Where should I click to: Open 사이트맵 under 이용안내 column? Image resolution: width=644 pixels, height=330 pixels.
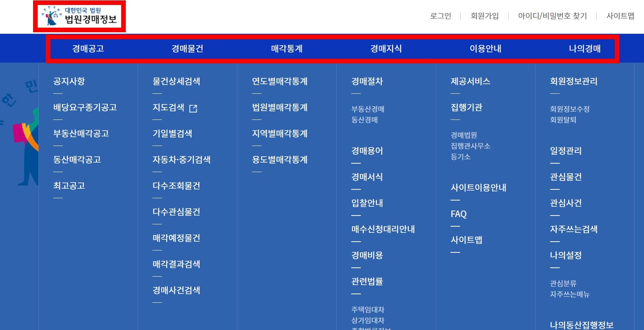point(466,240)
